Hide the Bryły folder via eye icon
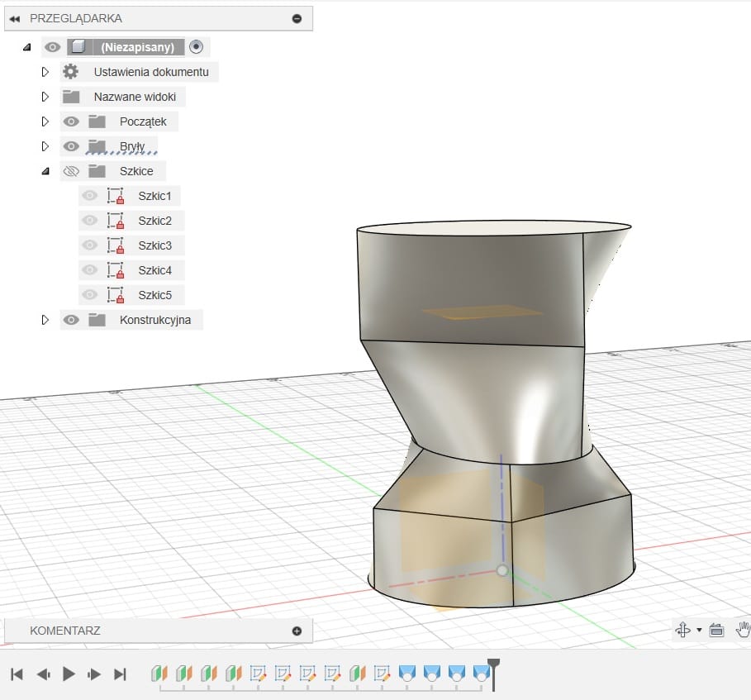This screenshot has height=700, width=751. (x=71, y=146)
